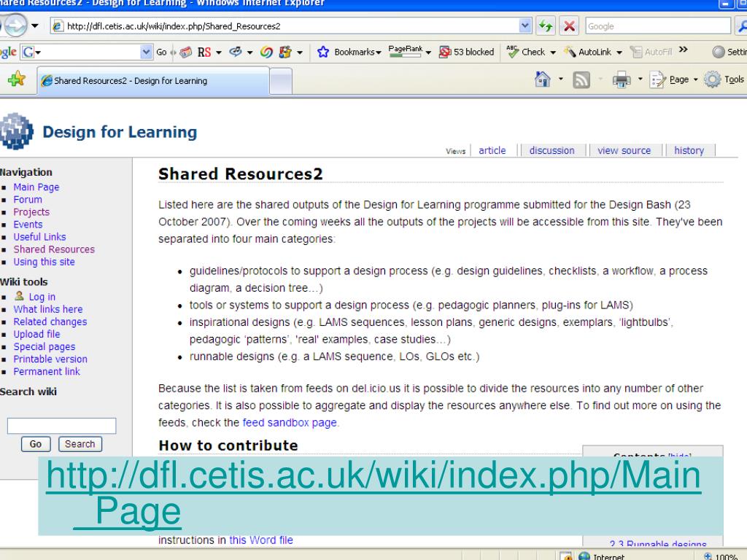The height and width of the screenshot is (560, 747).
Task: Open the Shared Resources navigation link
Action: click(54, 249)
